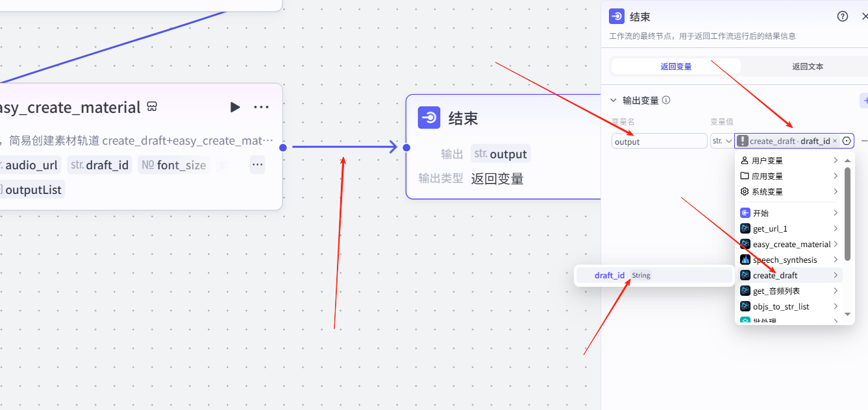Screen dimensions: 868x410
Task: Click the variable picker circle icon in value field
Action: pos(847,141)
